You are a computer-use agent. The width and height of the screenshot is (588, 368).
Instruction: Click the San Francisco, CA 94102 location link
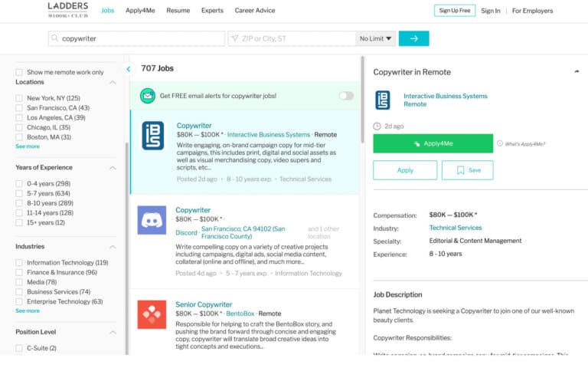243,232
